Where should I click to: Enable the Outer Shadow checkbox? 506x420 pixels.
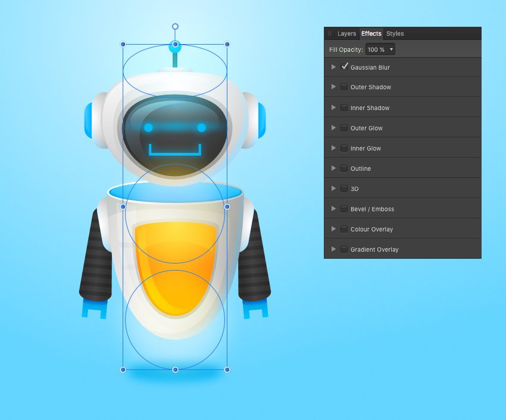click(344, 87)
